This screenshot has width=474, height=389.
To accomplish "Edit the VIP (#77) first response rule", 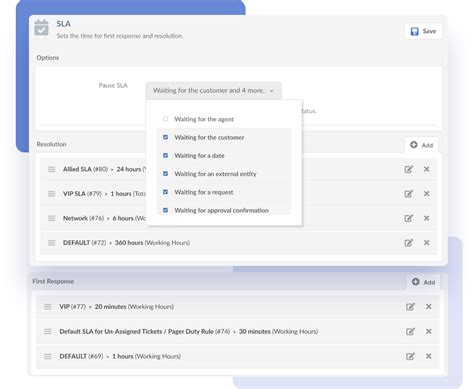I will [x=410, y=307].
